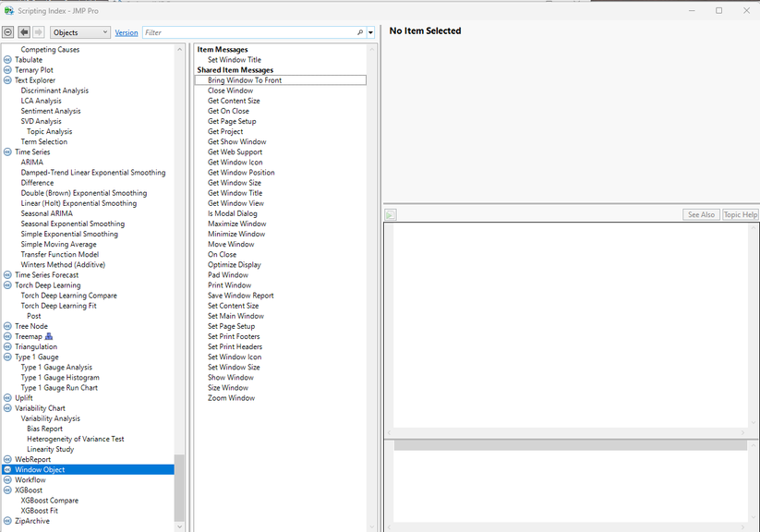Select the Workflow object
This screenshot has width=760, height=532.
30,480
